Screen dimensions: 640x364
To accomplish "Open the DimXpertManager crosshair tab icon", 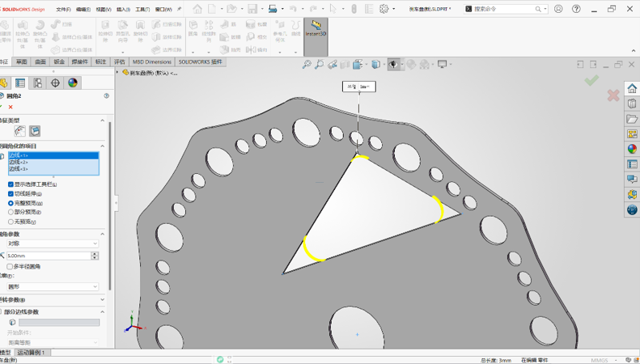I will [x=55, y=83].
